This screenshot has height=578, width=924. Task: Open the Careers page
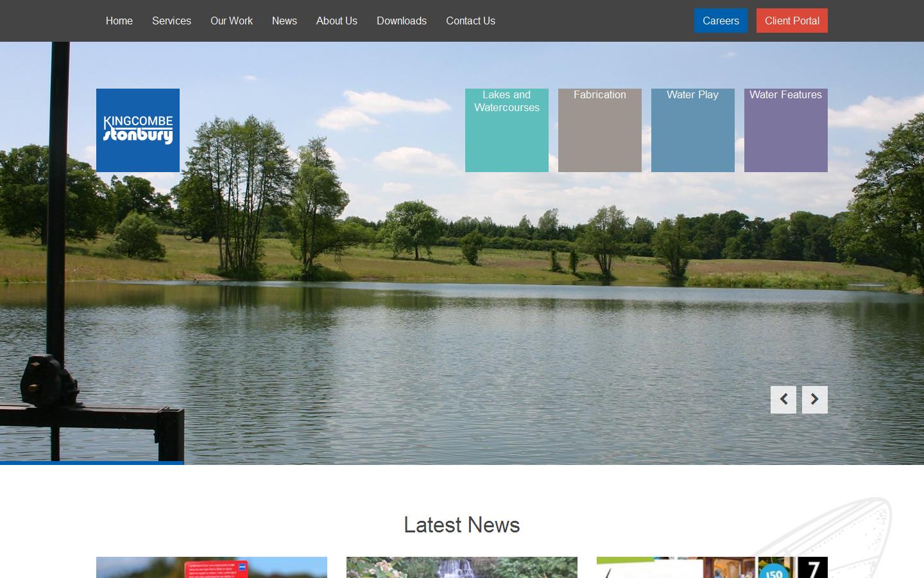tap(721, 21)
